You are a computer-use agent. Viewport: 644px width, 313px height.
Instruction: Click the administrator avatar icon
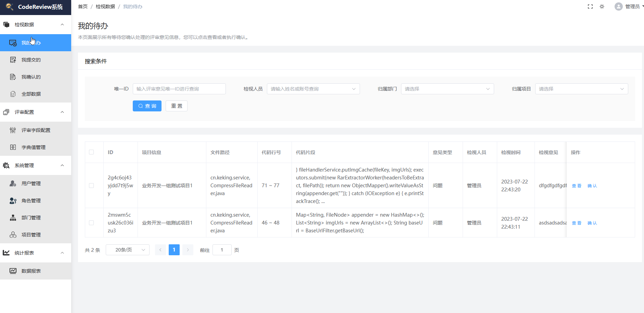618,6
